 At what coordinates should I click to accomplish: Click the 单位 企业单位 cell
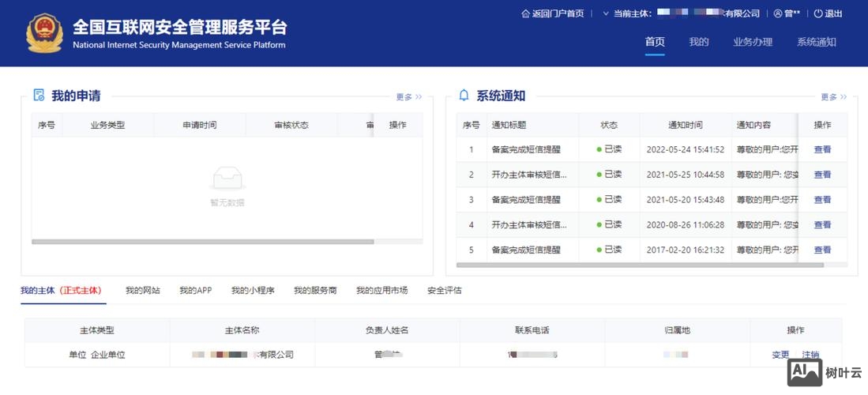click(x=97, y=355)
